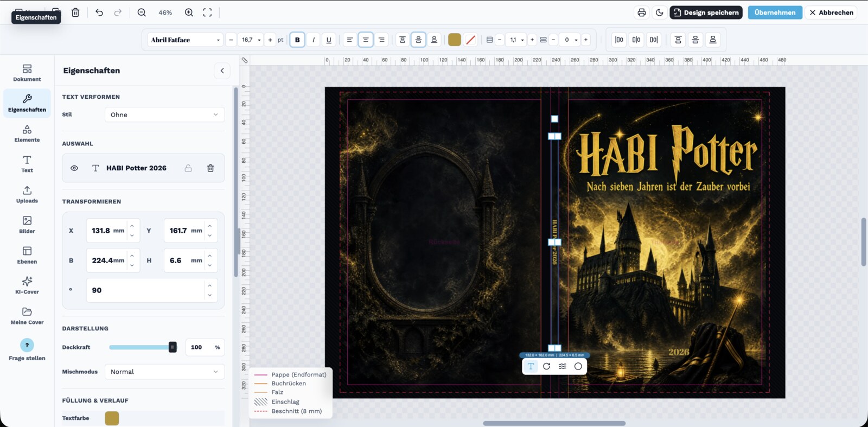Align objects to bottom edge

pyautogui.click(x=713, y=40)
